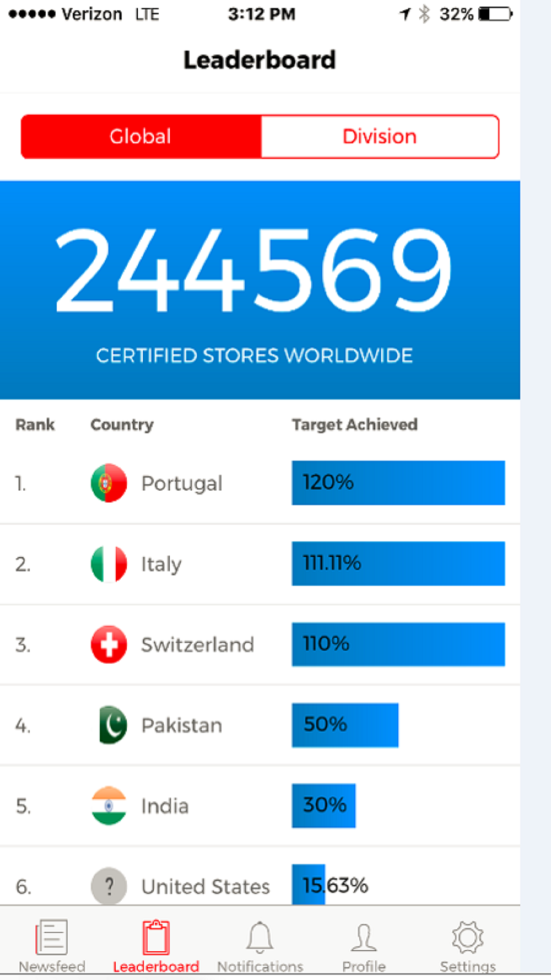
Task: Tap the battery indicator in status bar
Action: pos(495,14)
